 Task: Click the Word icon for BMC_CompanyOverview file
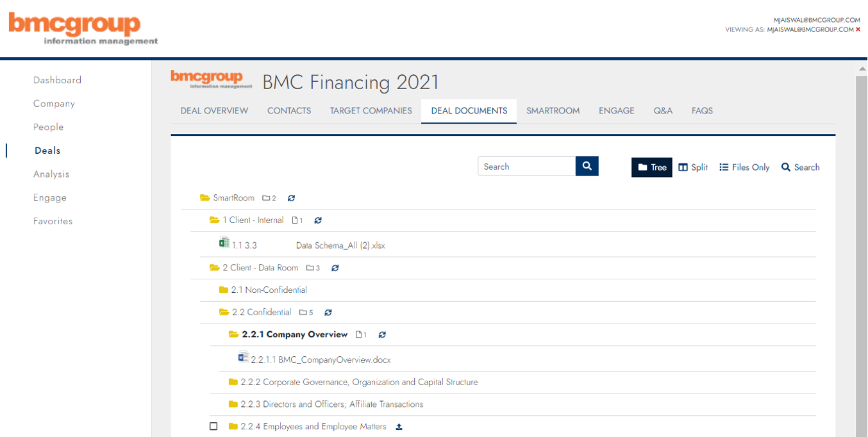(244, 358)
